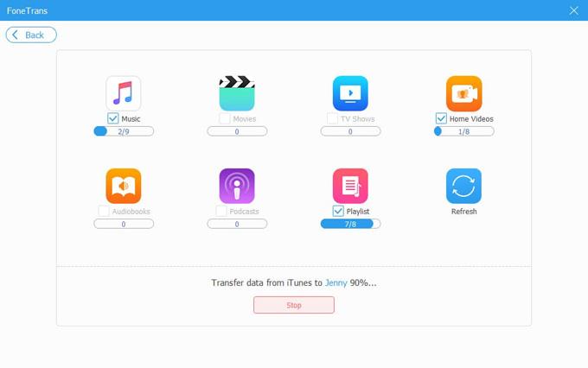Select the Movies clapperboard icon
This screenshot has height=368, width=588.
[237, 93]
